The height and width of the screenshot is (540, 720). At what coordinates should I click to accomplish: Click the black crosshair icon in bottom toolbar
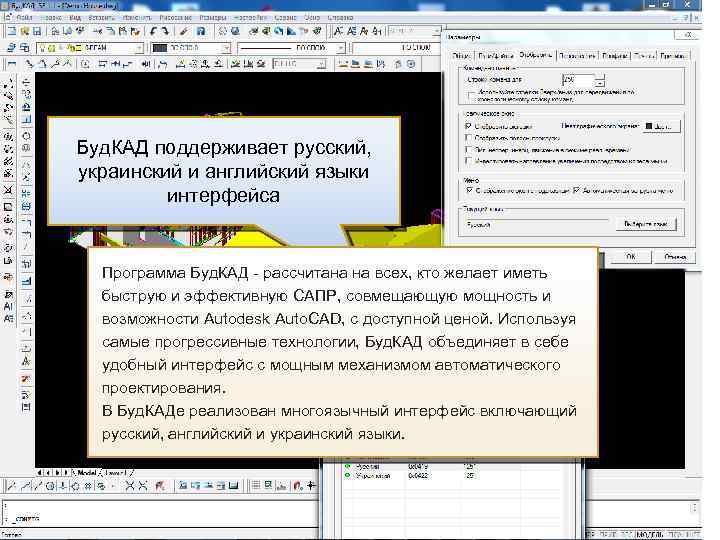312,485
